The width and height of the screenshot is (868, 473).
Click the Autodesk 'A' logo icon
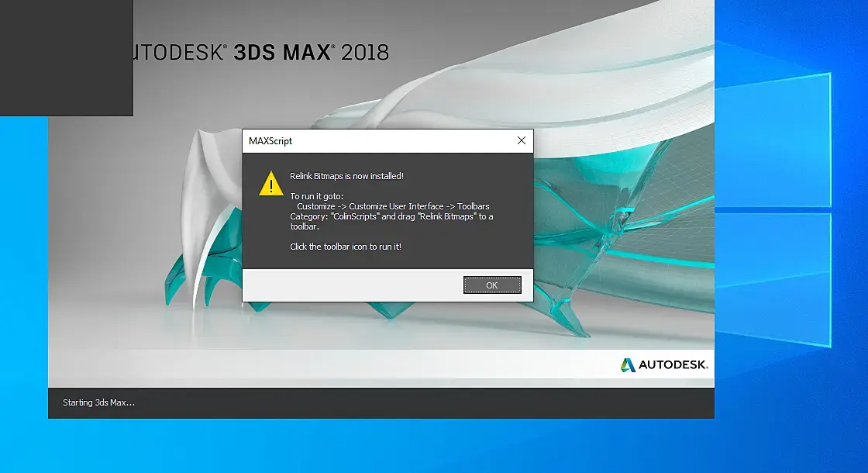628,365
